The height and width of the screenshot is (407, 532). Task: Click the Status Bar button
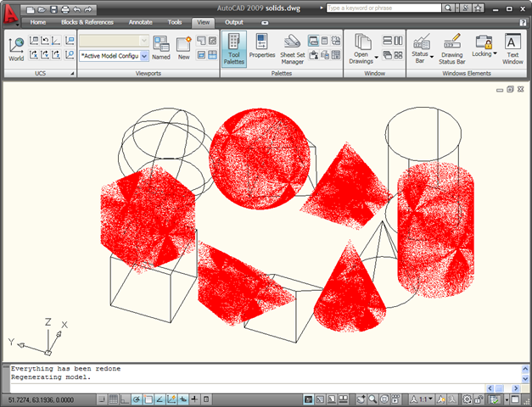[420, 49]
